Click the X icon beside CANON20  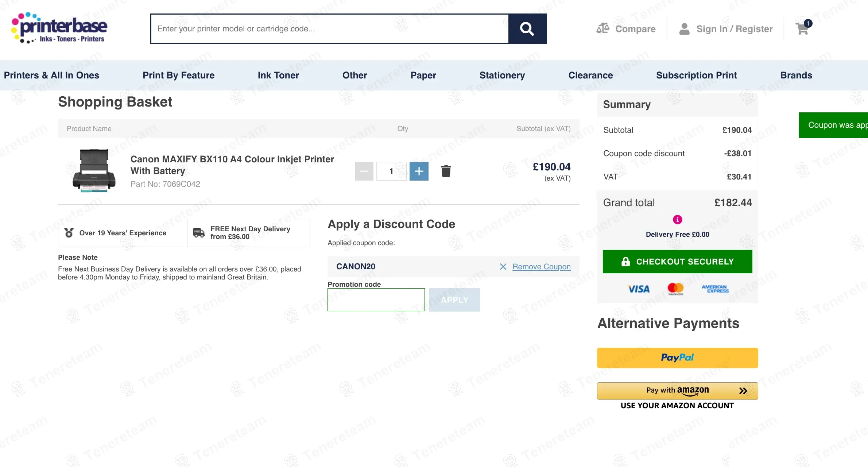pyautogui.click(x=503, y=267)
